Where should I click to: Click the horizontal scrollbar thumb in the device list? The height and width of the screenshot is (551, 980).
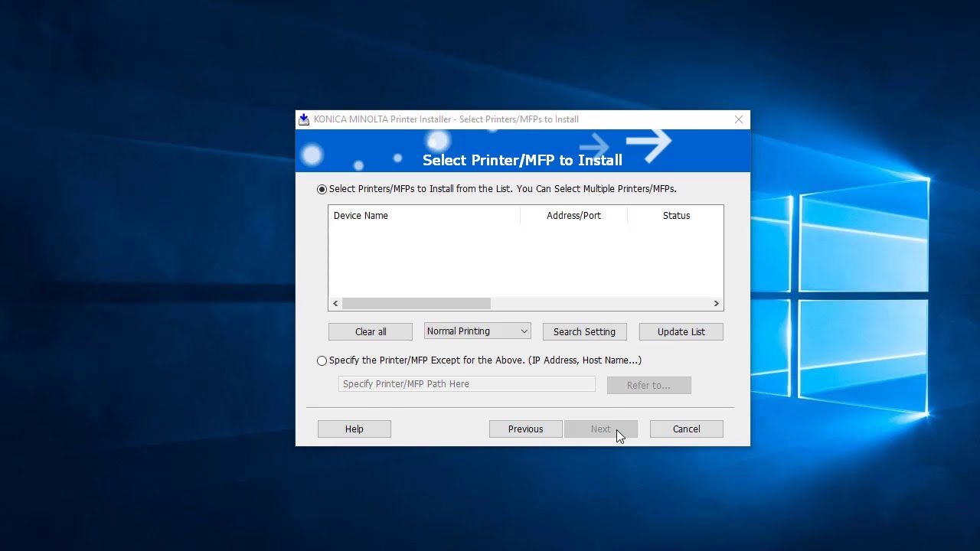[416, 304]
